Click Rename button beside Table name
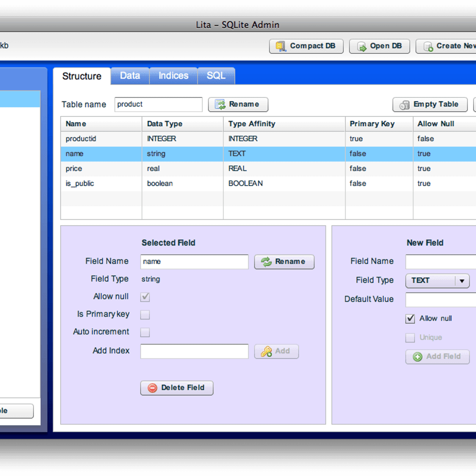The image size is (476, 476). tap(238, 104)
